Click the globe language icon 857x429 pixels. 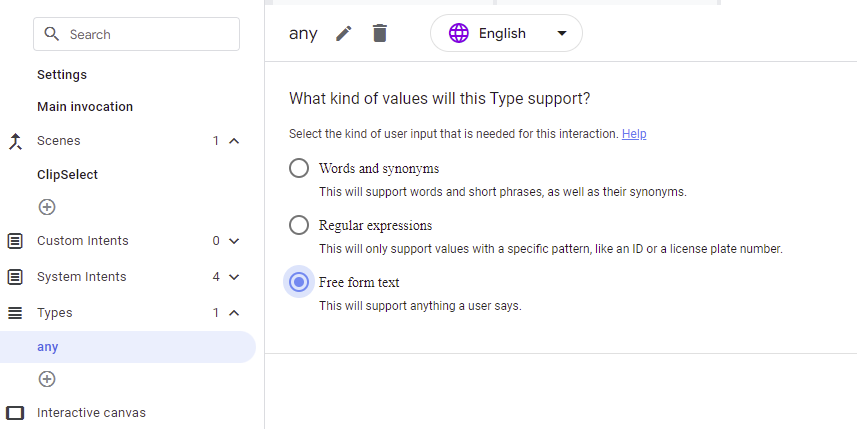(x=459, y=33)
